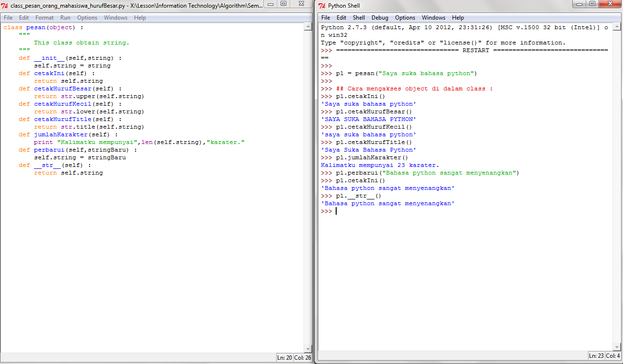Click the red '## Cara mengakses object' comment
The width and height of the screenshot is (623, 364).
coord(414,88)
